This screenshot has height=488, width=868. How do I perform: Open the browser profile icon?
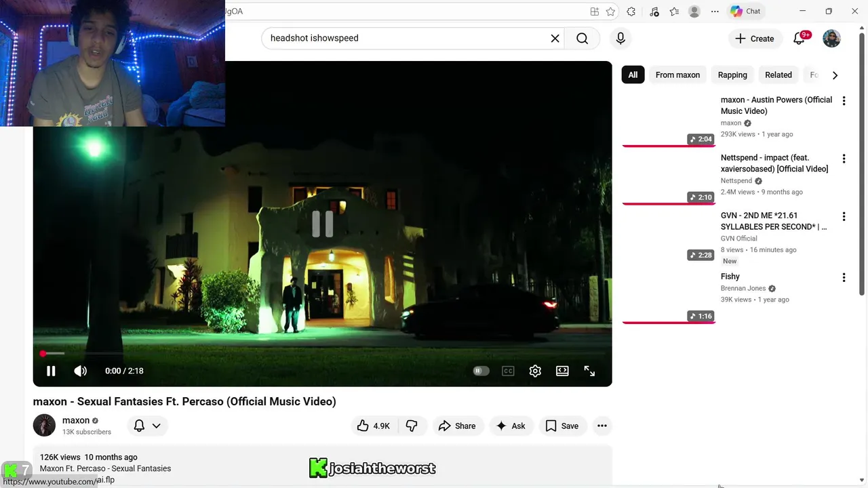[x=694, y=12]
